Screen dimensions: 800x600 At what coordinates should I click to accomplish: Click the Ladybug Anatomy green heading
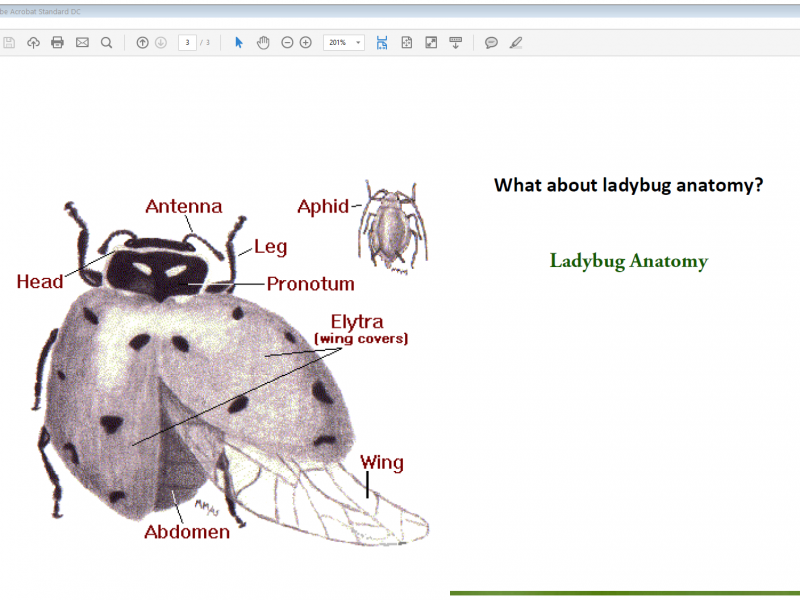pyautogui.click(x=628, y=262)
